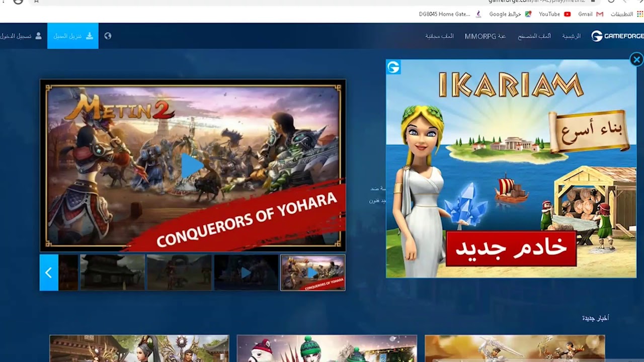
Task: Click the IKARIAM title in the ad
Action: pyautogui.click(x=511, y=84)
